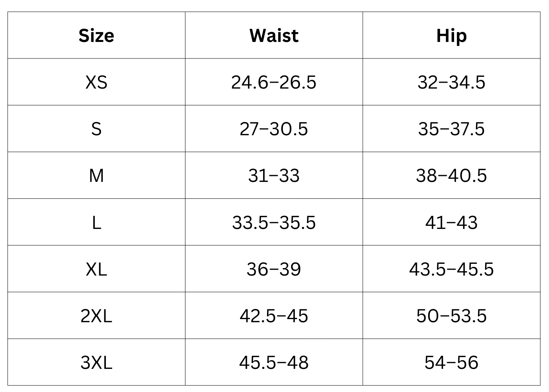549x392 pixels.
Task: Click the Size column header
Action: coord(96,36)
